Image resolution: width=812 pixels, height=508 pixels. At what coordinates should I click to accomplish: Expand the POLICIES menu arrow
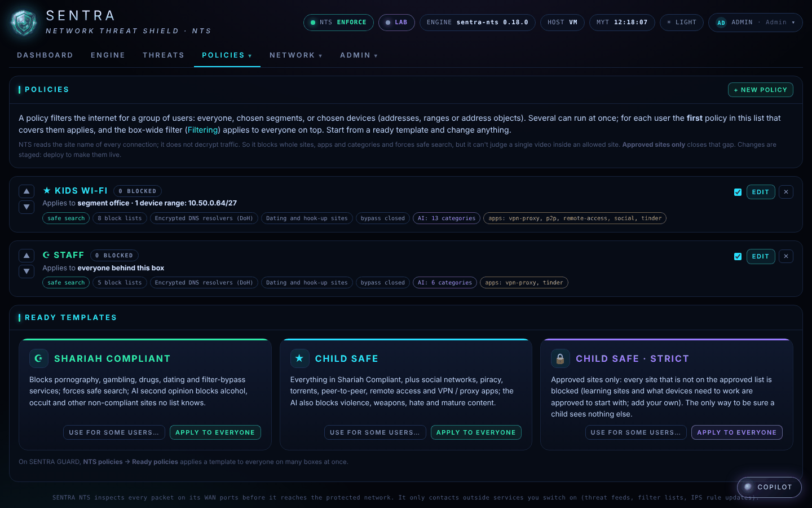coord(250,56)
